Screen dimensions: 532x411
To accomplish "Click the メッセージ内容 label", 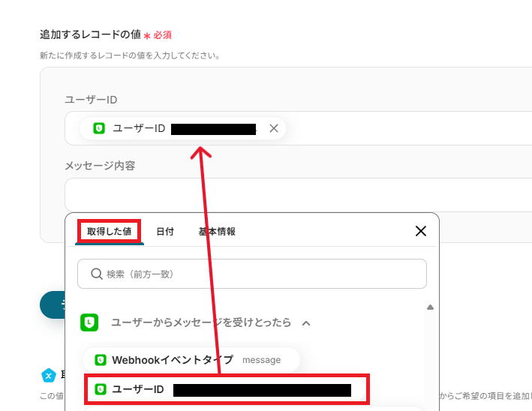I will pyautogui.click(x=100, y=166).
